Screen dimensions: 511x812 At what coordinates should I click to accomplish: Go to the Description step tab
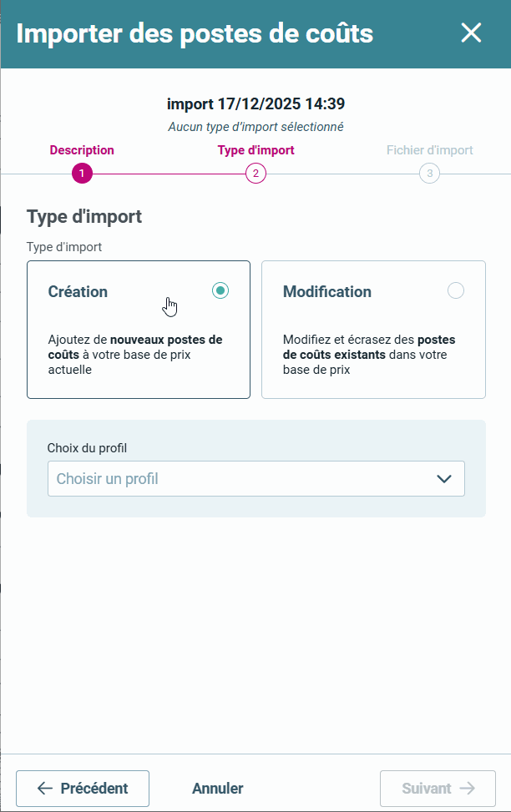click(x=82, y=151)
